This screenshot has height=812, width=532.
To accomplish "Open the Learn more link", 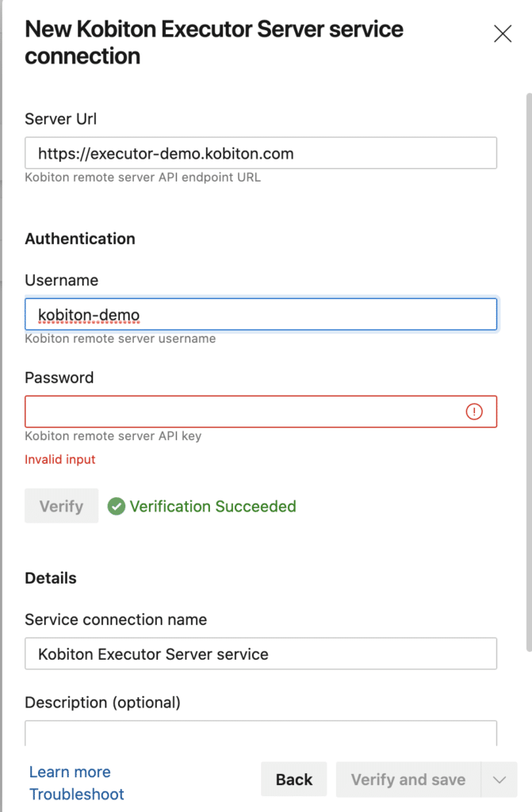I will [x=69, y=771].
